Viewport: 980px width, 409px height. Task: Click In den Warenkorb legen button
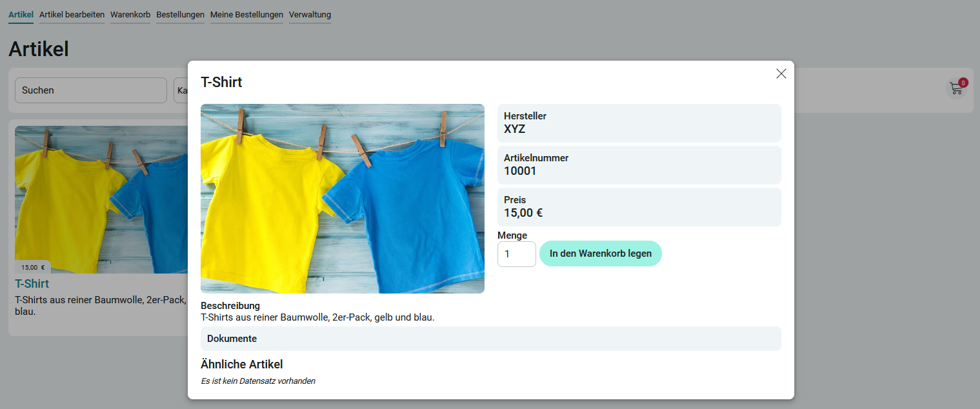point(601,254)
